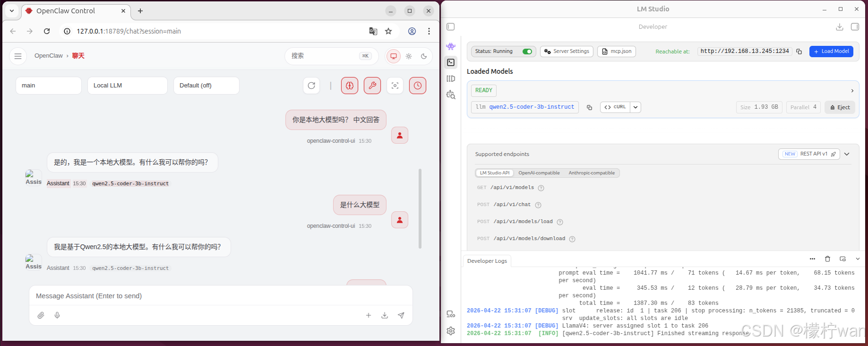
Task: Click the cURL code button
Action: pyautogui.click(x=615, y=107)
